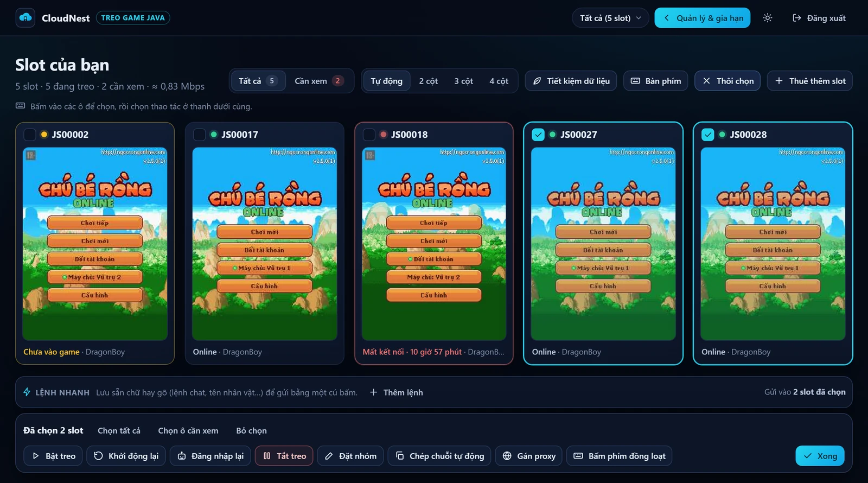
Task: Click Thuê thêm slot button
Action: [810, 81]
